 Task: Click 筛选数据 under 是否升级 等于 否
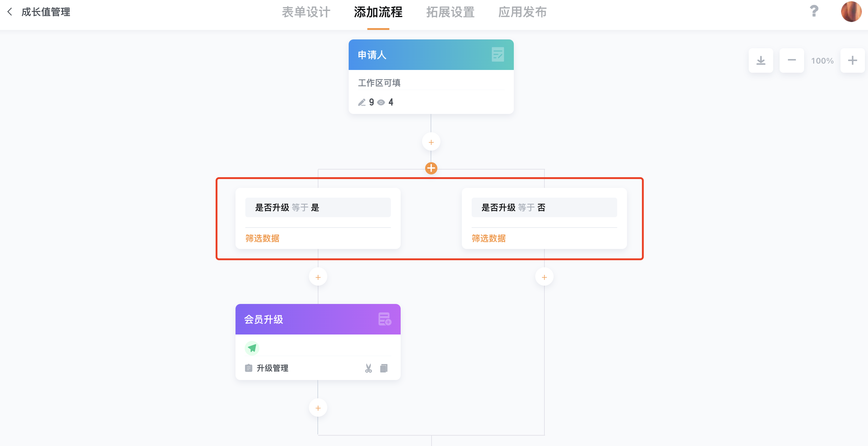click(488, 238)
